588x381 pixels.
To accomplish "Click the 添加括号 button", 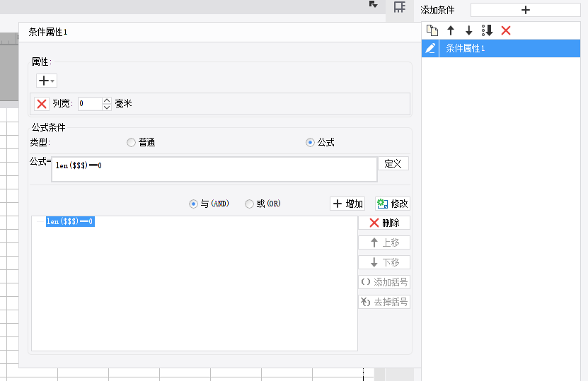I will (384, 282).
